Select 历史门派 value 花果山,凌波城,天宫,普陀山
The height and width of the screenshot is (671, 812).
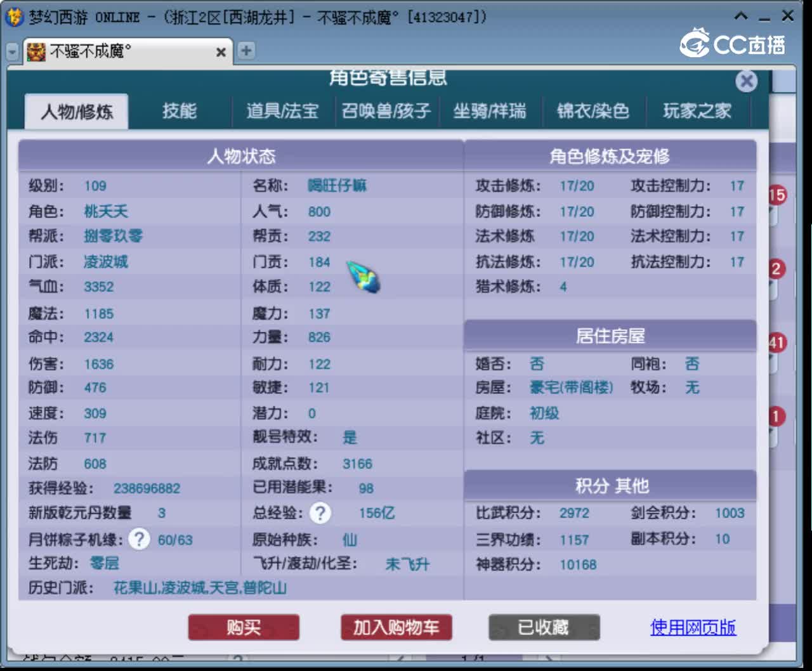tap(200, 588)
